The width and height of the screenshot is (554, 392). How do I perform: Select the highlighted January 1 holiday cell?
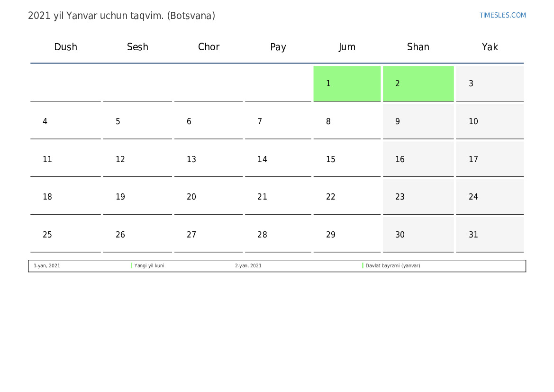click(x=347, y=83)
